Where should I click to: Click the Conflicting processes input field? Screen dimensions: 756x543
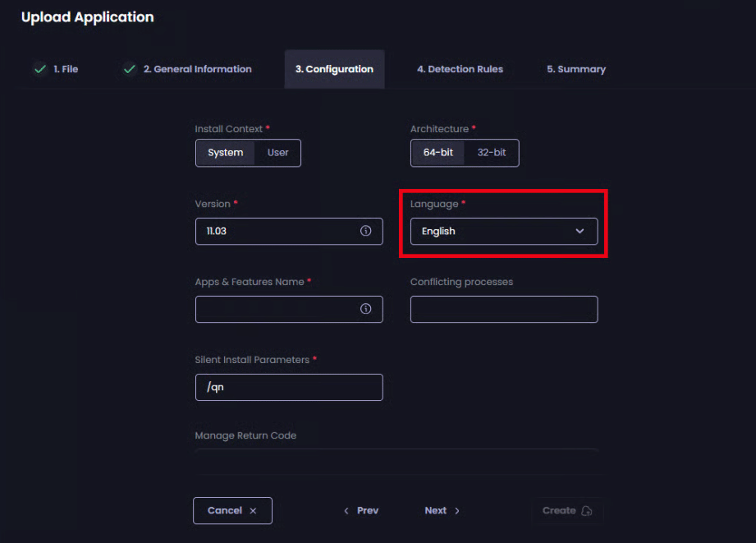[504, 309]
